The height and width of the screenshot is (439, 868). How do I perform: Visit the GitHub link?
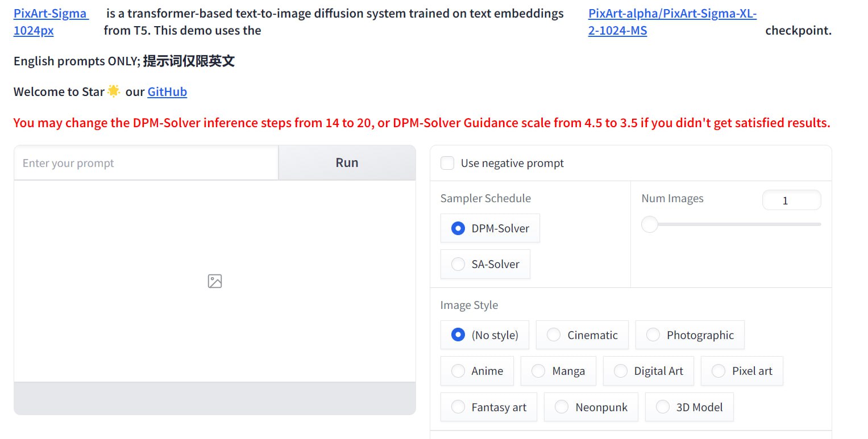pyautogui.click(x=167, y=92)
